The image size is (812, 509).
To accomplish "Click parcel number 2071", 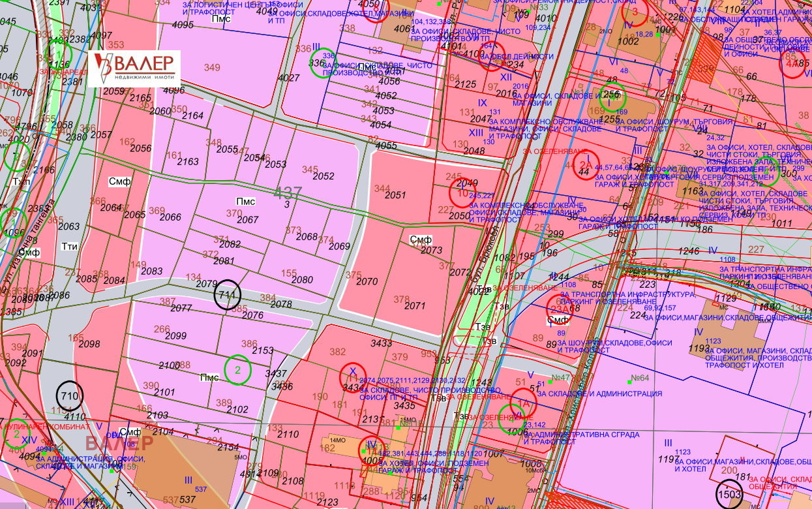I will pyautogui.click(x=415, y=305).
